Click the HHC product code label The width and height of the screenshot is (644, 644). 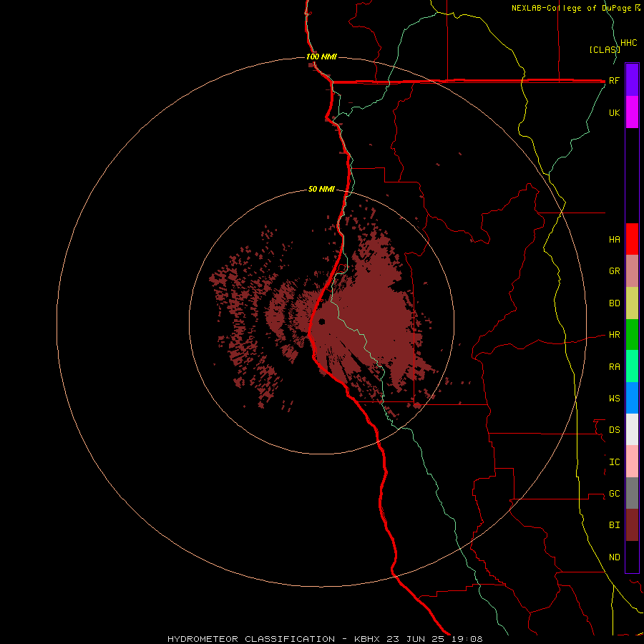pyautogui.click(x=628, y=43)
